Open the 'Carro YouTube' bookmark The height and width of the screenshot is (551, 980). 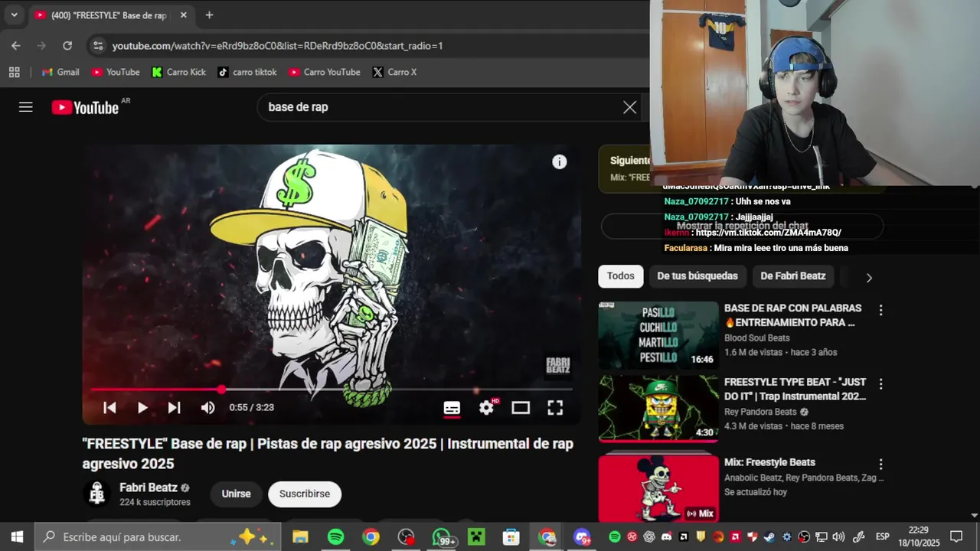[x=325, y=72]
